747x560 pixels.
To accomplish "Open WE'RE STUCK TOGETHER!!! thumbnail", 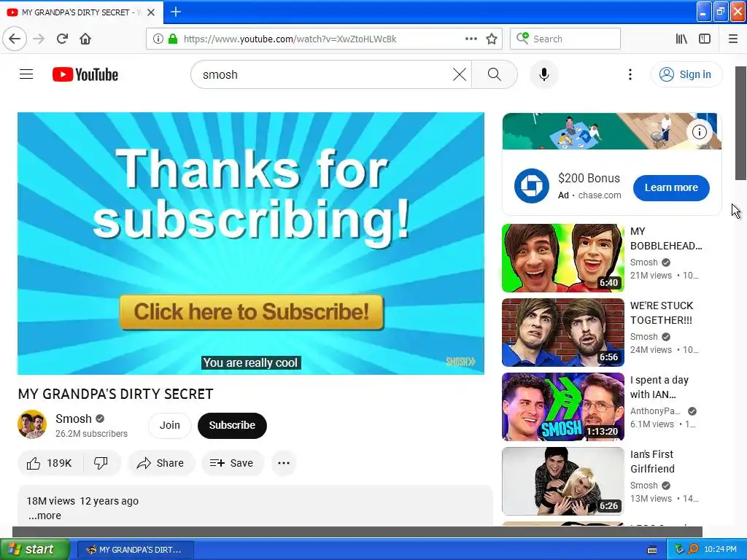I will pyautogui.click(x=562, y=332).
